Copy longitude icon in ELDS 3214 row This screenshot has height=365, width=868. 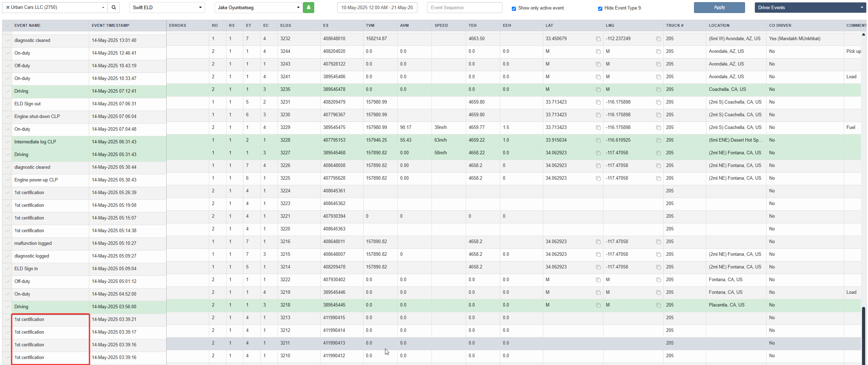(658, 267)
